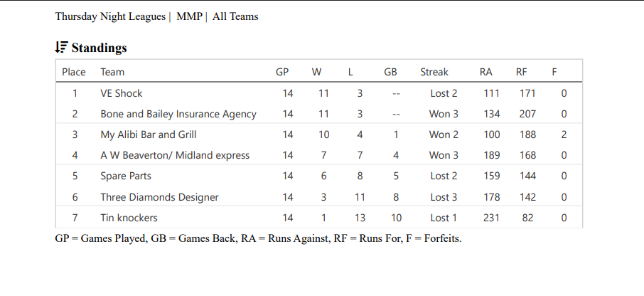This screenshot has height=296, width=644.
Task: Select the RF column header
Action: point(522,72)
